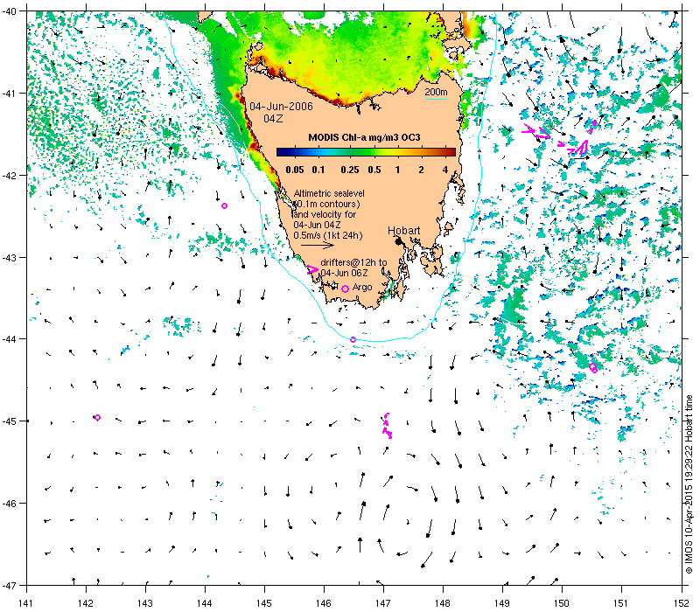700x612 pixels.
Task: Click longitude axis label 142
Action: coord(86,603)
